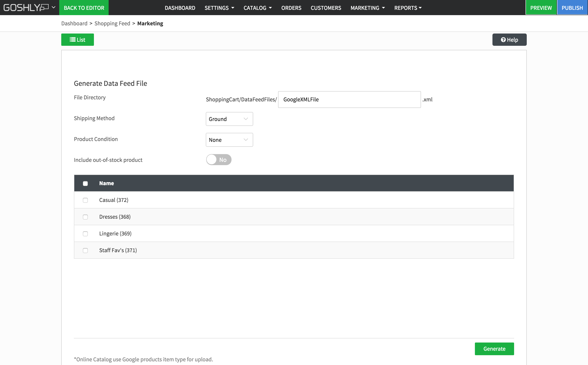
Task: Expand the Catalog menu
Action: [257, 8]
